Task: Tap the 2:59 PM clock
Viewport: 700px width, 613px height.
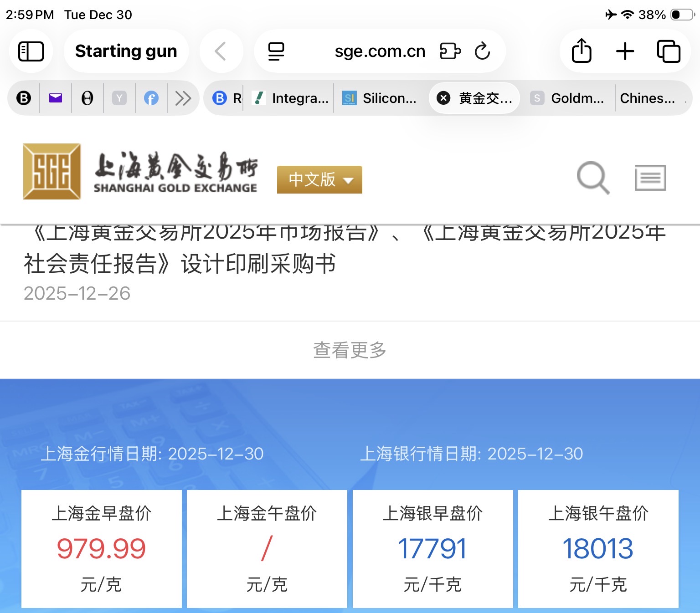Action: (30, 15)
